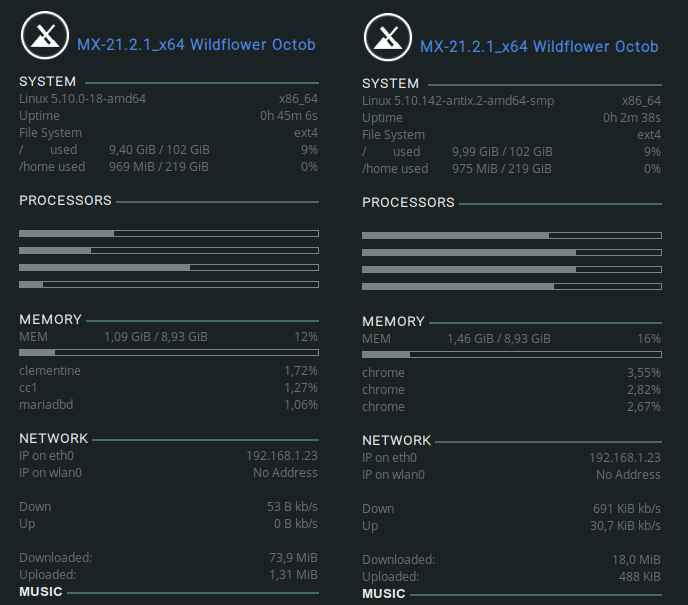This screenshot has height=605, width=688.
Task: Click memory value 1,09 GiB / 8,93 GiB
Action: [156, 337]
